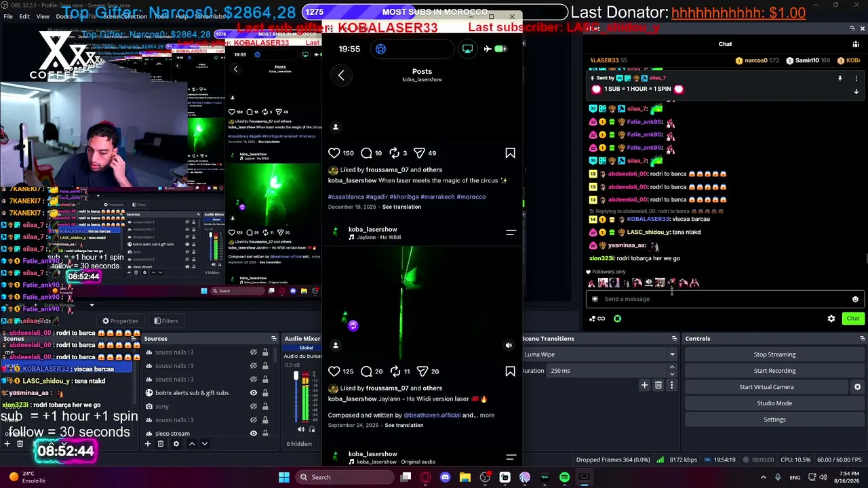868x488 pixels.
Task: Go back from the Posts page
Action: [341, 75]
